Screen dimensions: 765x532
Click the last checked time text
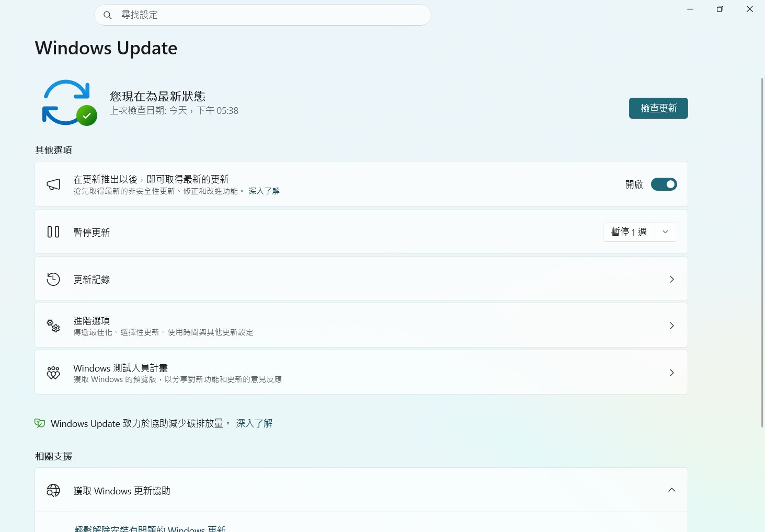(x=174, y=111)
